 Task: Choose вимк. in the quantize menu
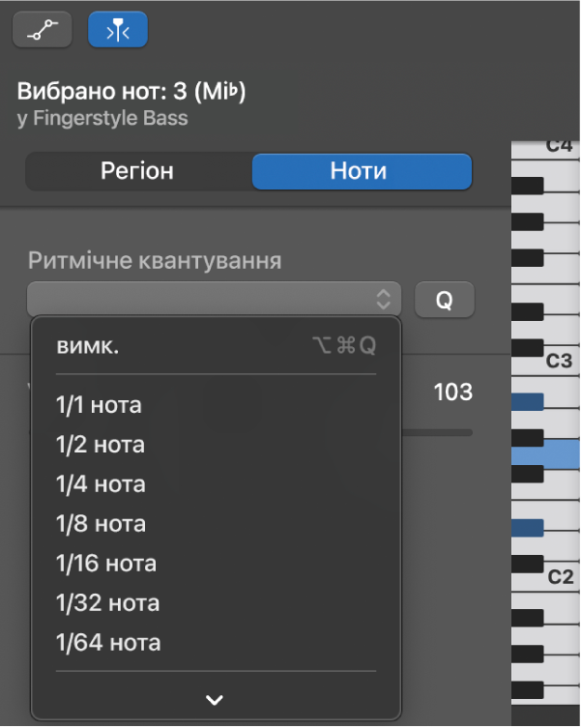[x=216, y=346]
